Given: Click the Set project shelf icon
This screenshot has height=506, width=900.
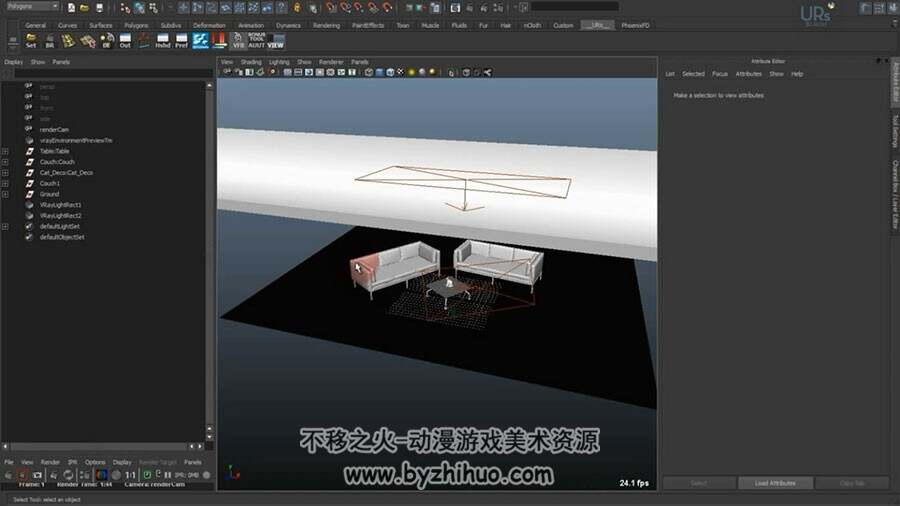Looking at the screenshot, I should click(x=31, y=41).
